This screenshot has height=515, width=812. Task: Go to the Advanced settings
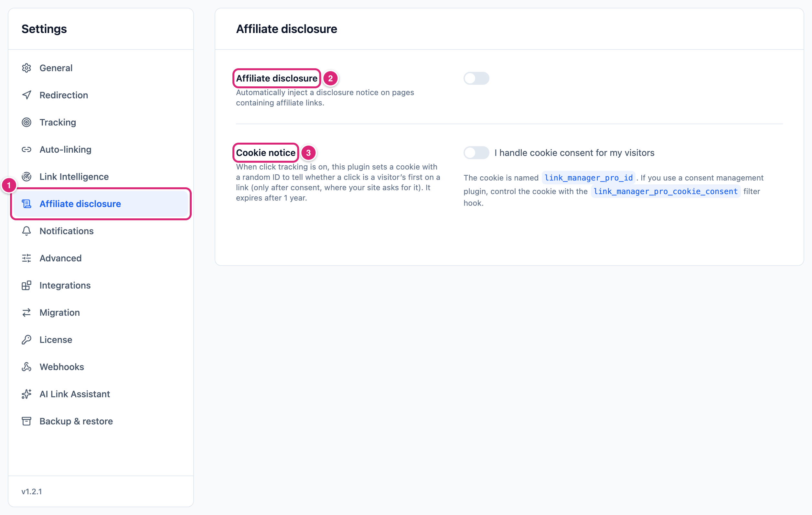(101, 258)
